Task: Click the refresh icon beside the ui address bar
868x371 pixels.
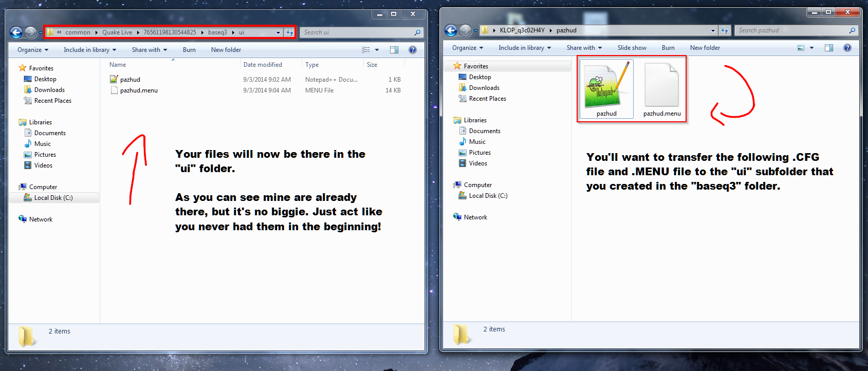Action: coord(290,32)
